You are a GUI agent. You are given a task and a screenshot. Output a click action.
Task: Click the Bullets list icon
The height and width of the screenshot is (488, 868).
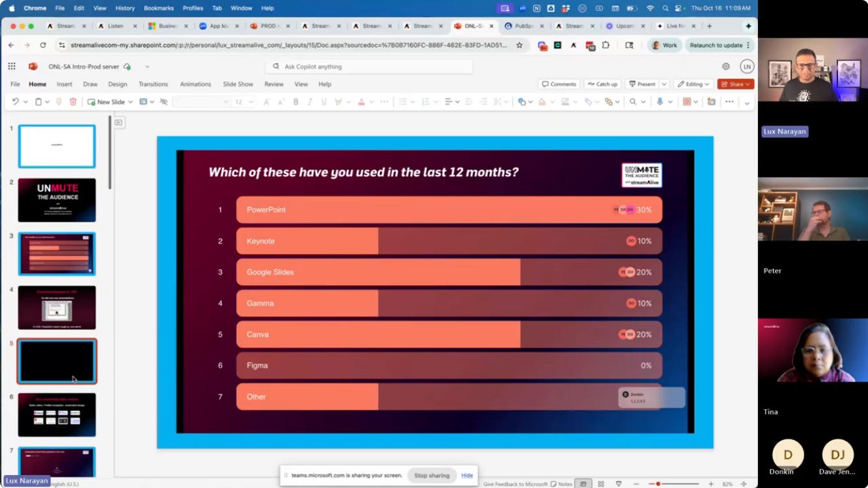[x=402, y=102]
